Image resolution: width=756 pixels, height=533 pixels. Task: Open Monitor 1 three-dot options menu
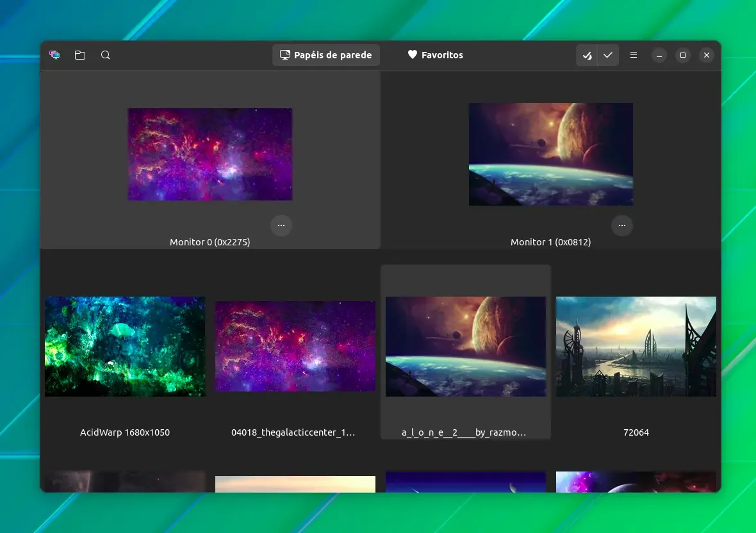tap(622, 225)
